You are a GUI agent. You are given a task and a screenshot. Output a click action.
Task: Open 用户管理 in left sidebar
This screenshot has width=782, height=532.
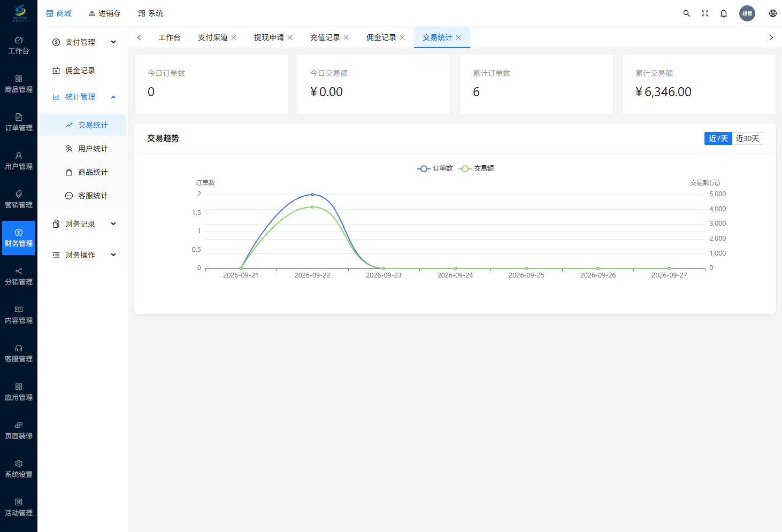(19, 161)
